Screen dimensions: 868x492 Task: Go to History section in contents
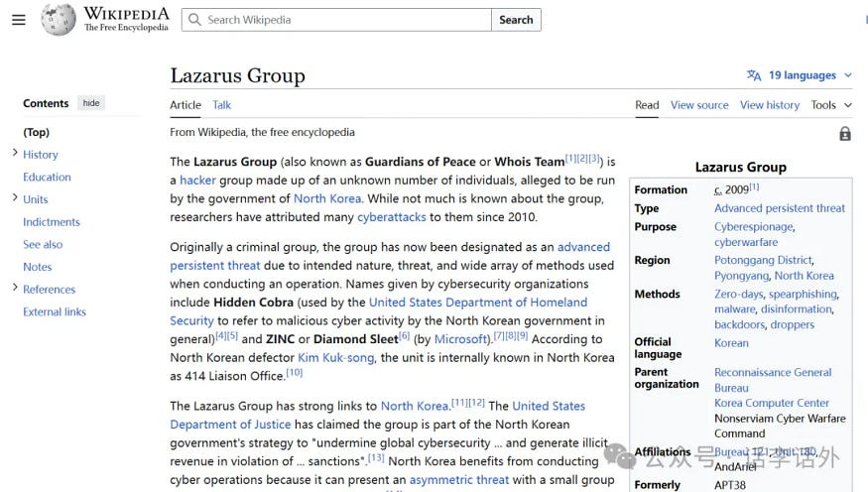[41, 155]
